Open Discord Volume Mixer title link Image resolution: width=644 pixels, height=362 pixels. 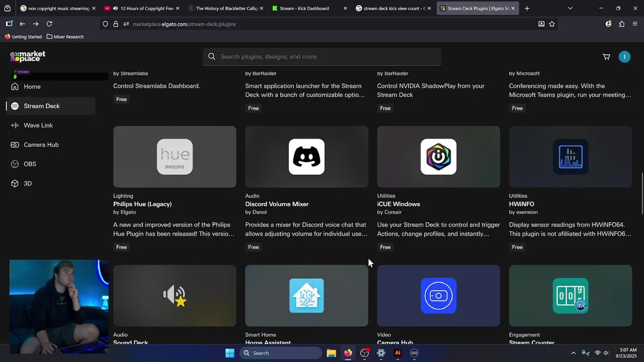coord(277,204)
